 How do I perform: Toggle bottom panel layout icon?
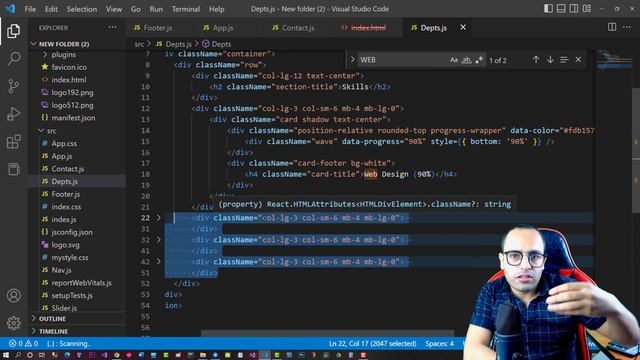click(561, 9)
